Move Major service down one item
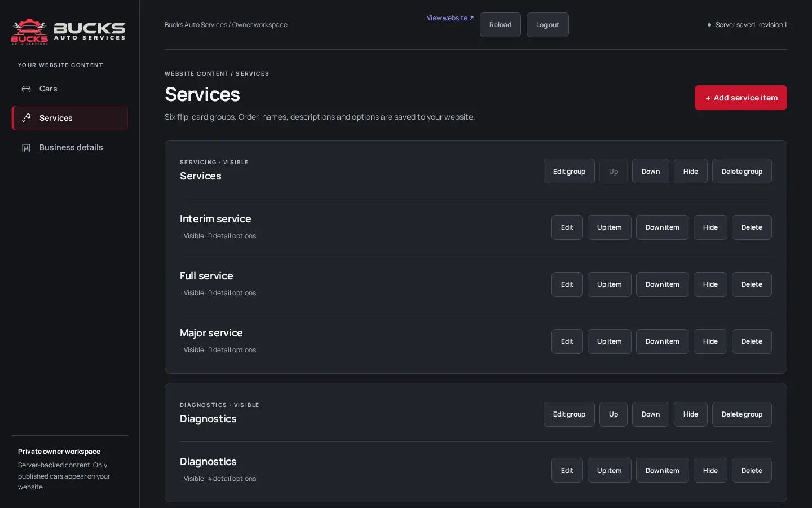This screenshot has width=812, height=508. (663, 341)
